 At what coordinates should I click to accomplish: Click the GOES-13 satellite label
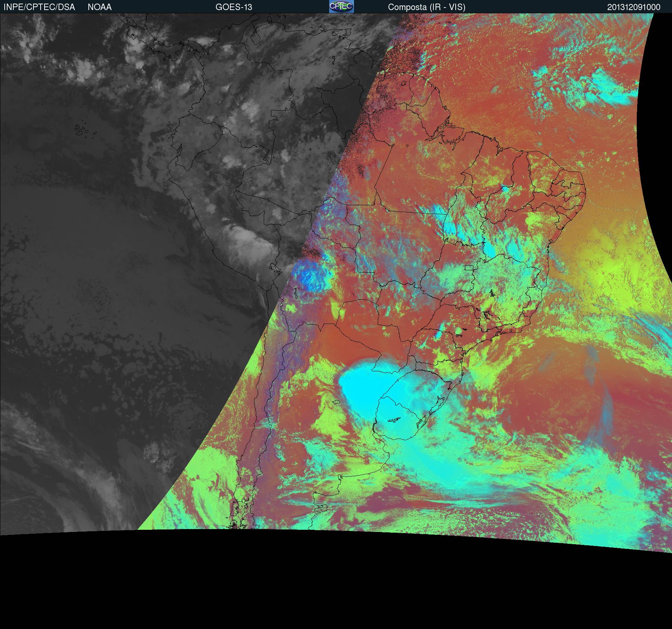click(x=234, y=7)
